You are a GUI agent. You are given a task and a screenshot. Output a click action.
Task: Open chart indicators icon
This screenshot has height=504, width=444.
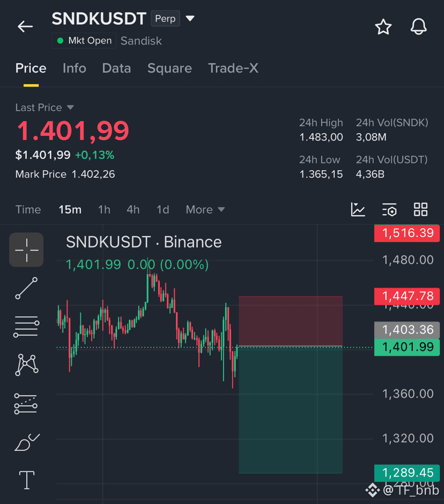click(358, 209)
